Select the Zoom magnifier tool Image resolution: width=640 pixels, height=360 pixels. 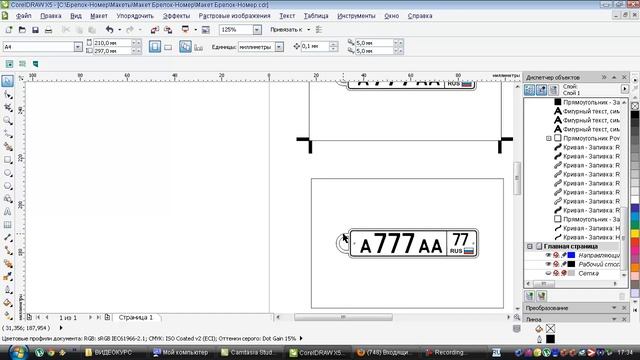coord(7,121)
